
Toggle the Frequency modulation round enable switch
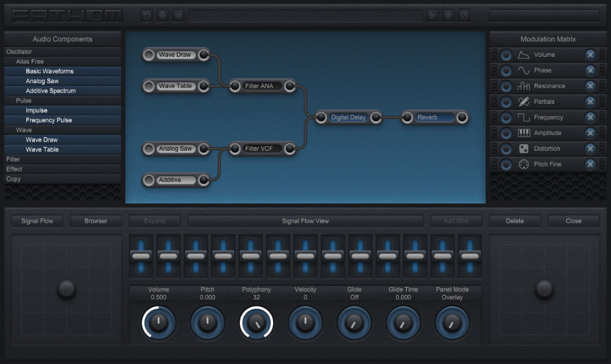[x=506, y=118]
